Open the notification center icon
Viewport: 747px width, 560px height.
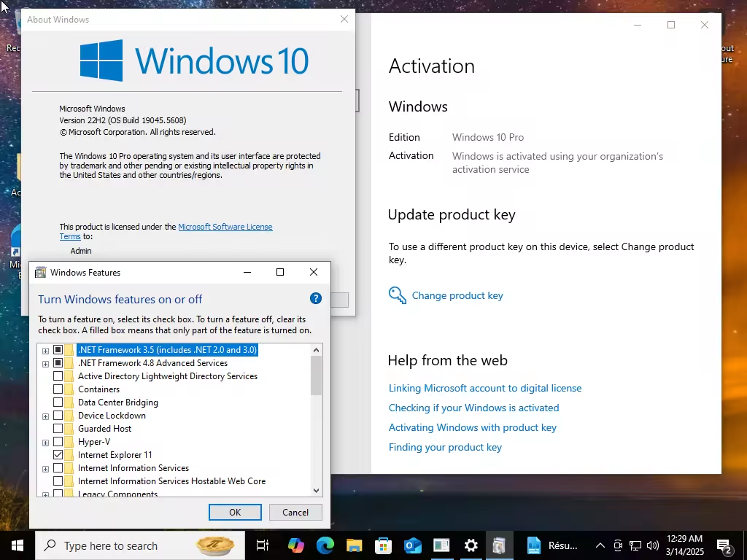pyautogui.click(x=724, y=546)
